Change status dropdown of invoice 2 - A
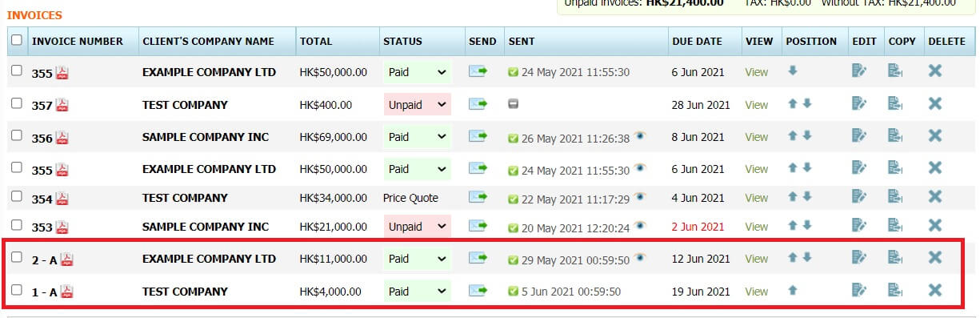The image size is (980, 318). (418, 258)
